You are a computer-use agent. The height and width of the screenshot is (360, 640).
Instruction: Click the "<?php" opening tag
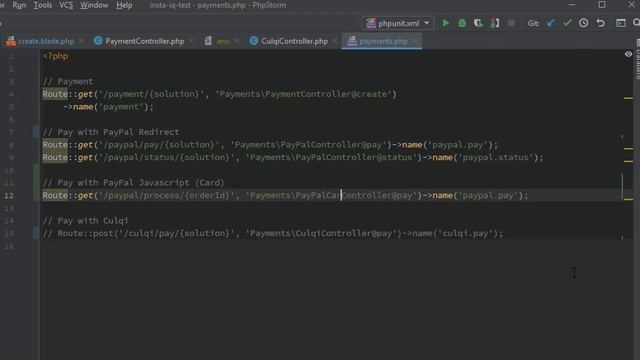pos(55,56)
